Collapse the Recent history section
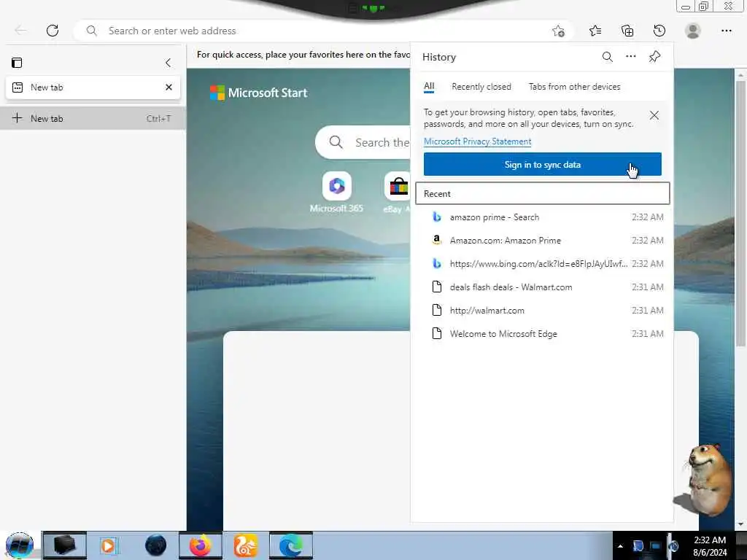 tap(543, 194)
